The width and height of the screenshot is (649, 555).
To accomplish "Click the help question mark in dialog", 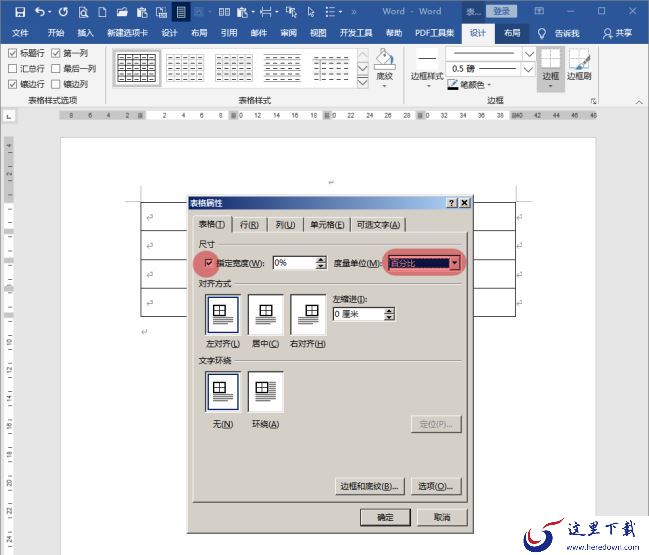I will pyautogui.click(x=452, y=202).
